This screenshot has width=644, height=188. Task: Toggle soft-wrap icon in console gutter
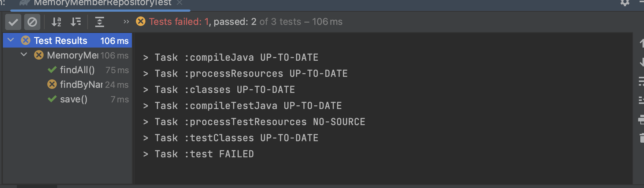(641, 82)
